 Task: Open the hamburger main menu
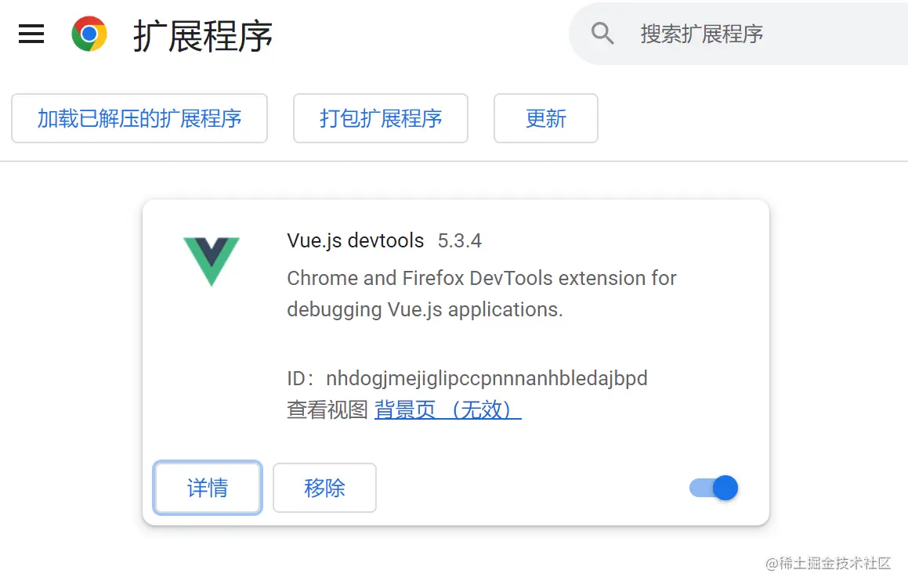click(31, 34)
